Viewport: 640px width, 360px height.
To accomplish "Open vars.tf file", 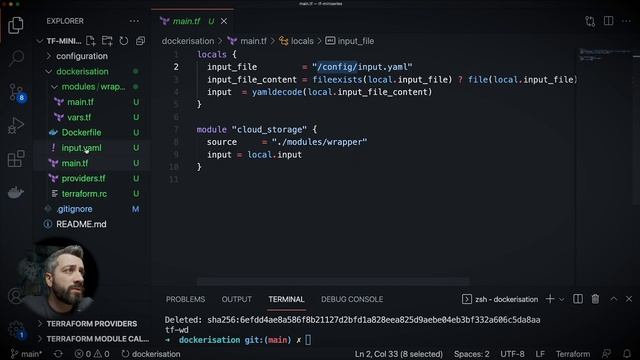I will (x=79, y=117).
